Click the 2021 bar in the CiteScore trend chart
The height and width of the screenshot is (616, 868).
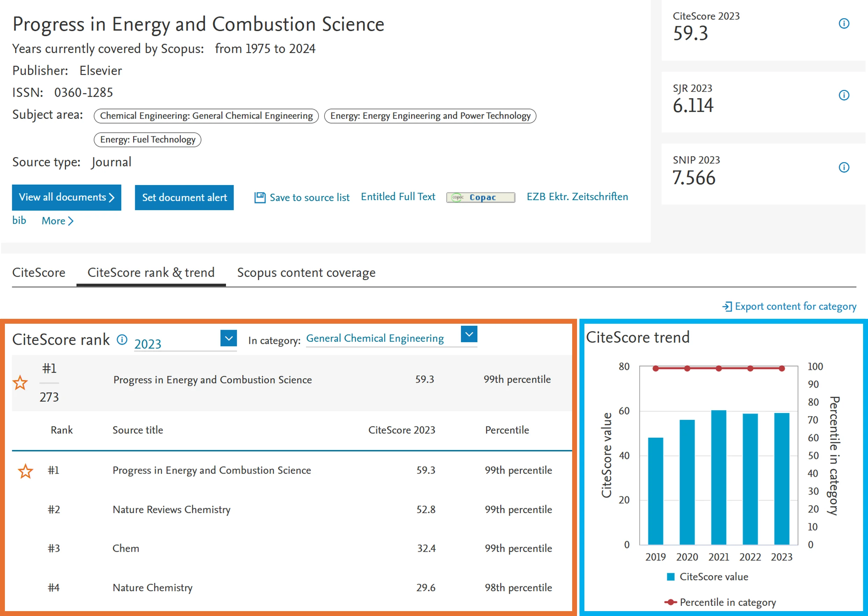click(x=718, y=477)
